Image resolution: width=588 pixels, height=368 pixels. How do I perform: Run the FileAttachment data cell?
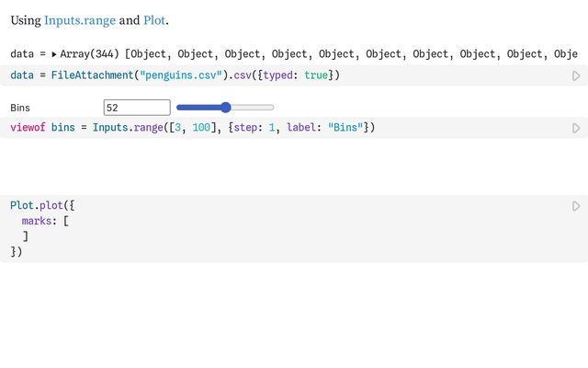click(x=576, y=75)
